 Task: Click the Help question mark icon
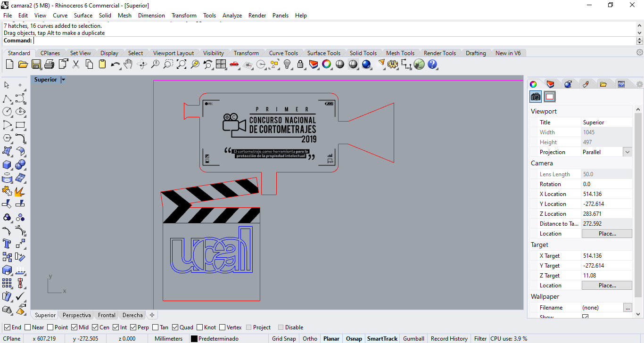tap(432, 64)
